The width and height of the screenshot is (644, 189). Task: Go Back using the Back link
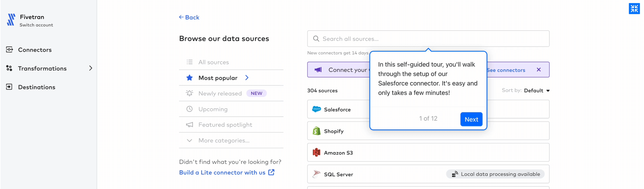[189, 17]
